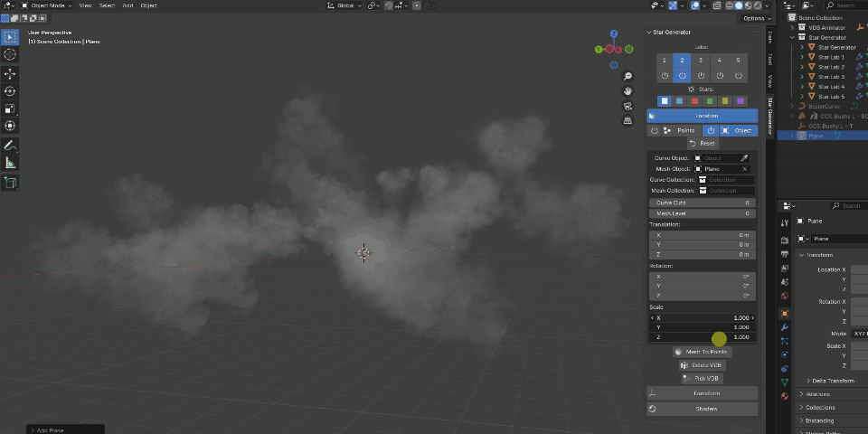Toggle power button under Lab 4
Screen dimensions: 868x434
pos(720,75)
